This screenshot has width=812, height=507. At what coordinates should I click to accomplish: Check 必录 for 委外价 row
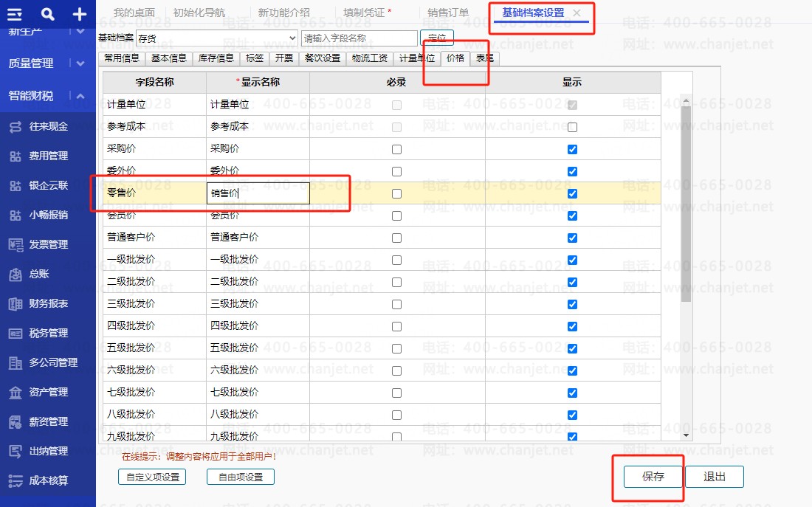tap(396, 171)
